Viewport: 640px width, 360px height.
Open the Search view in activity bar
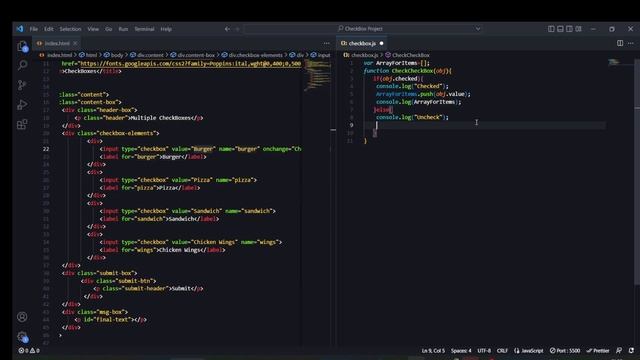click(x=22, y=65)
